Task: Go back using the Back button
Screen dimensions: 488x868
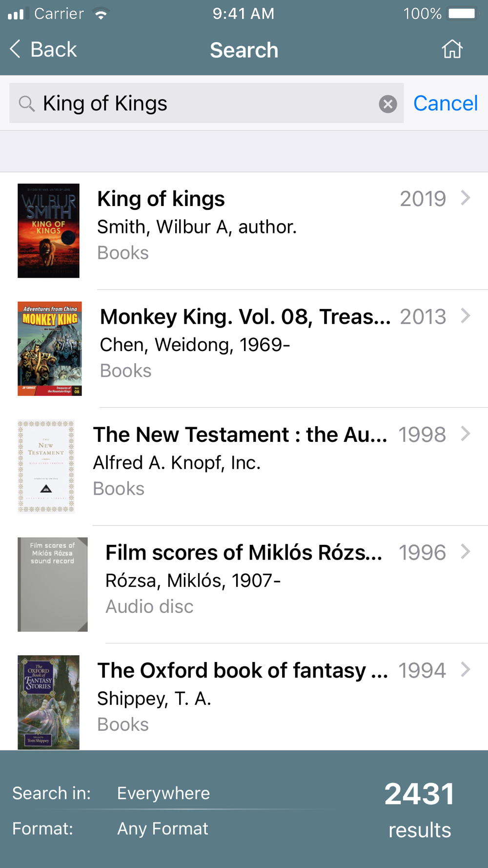Action: click(44, 49)
